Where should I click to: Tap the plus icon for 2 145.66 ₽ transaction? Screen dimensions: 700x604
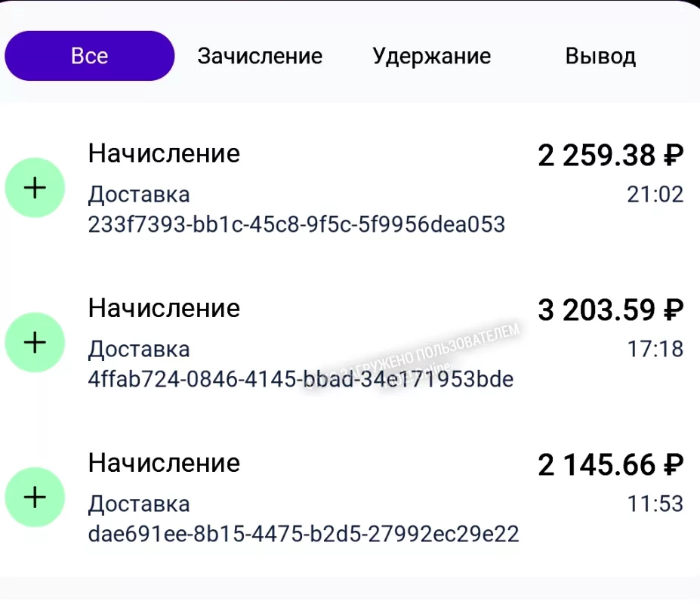coord(35,497)
